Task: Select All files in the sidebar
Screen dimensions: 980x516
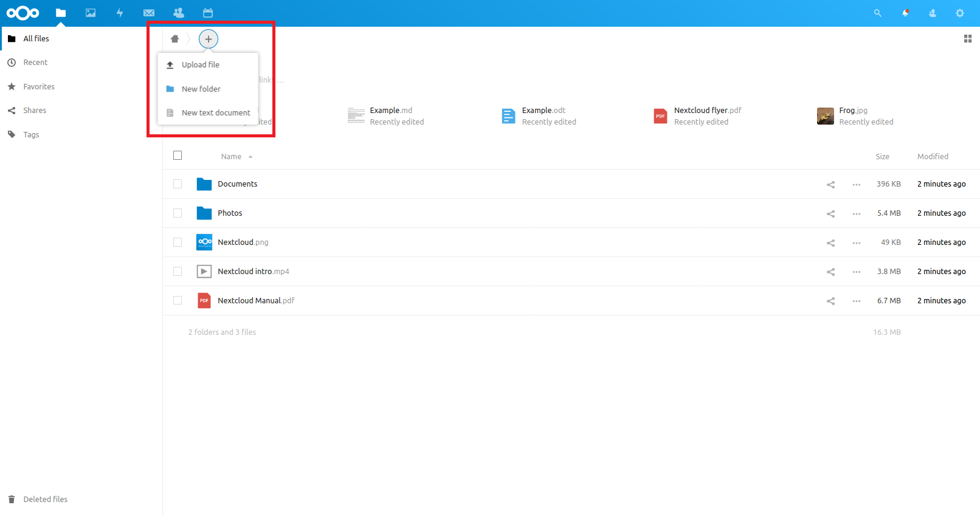Action: [81, 38]
